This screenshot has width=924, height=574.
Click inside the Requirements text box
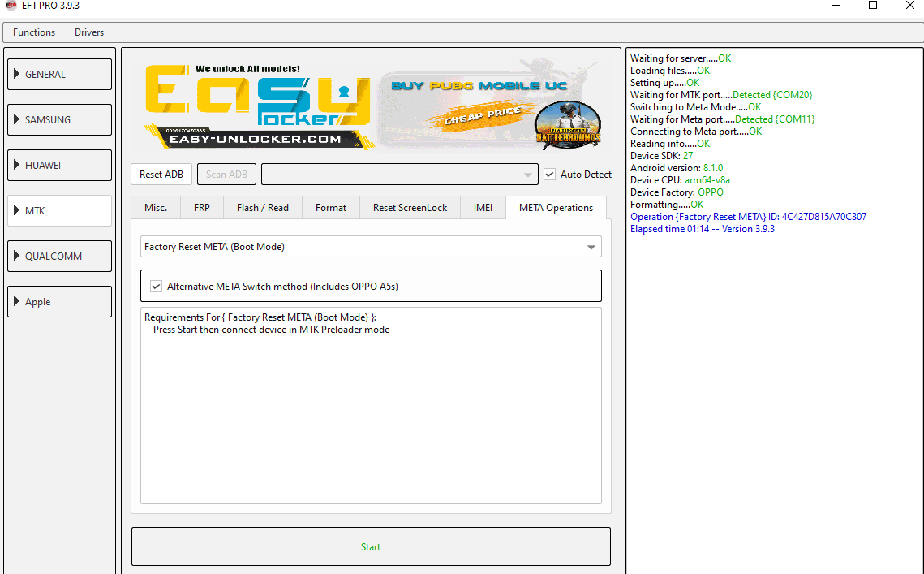pyautogui.click(x=371, y=405)
